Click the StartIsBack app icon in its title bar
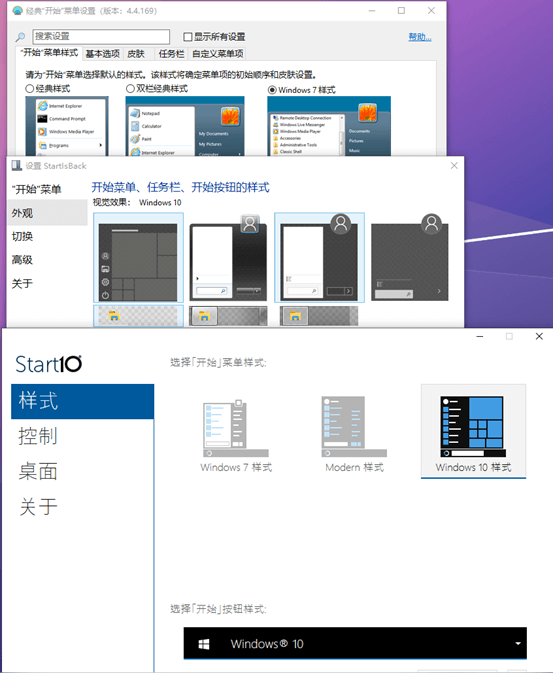 pos(16,166)
